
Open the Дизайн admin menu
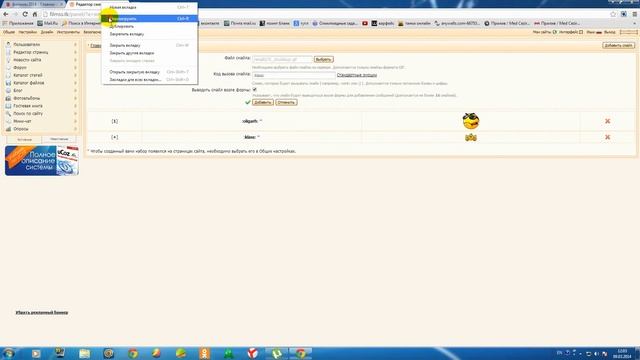tap(47, 32)
